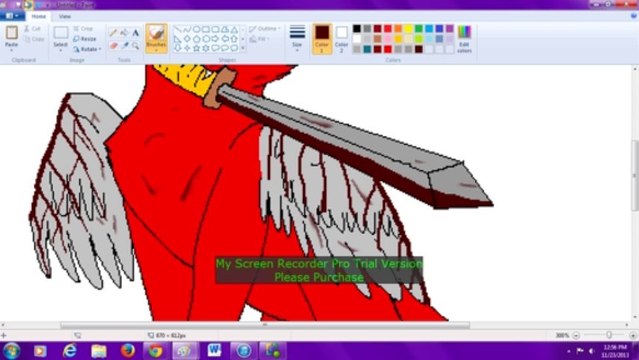Choose the Pentagon shape
Screen dimensions: 639x360
196,39
